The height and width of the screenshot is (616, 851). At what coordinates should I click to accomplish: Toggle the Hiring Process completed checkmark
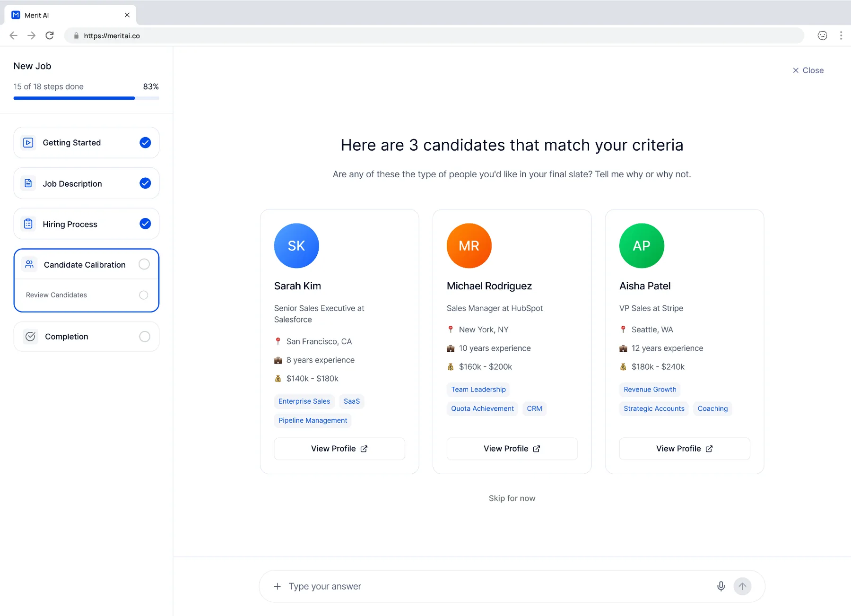click(x=145, y=224)
